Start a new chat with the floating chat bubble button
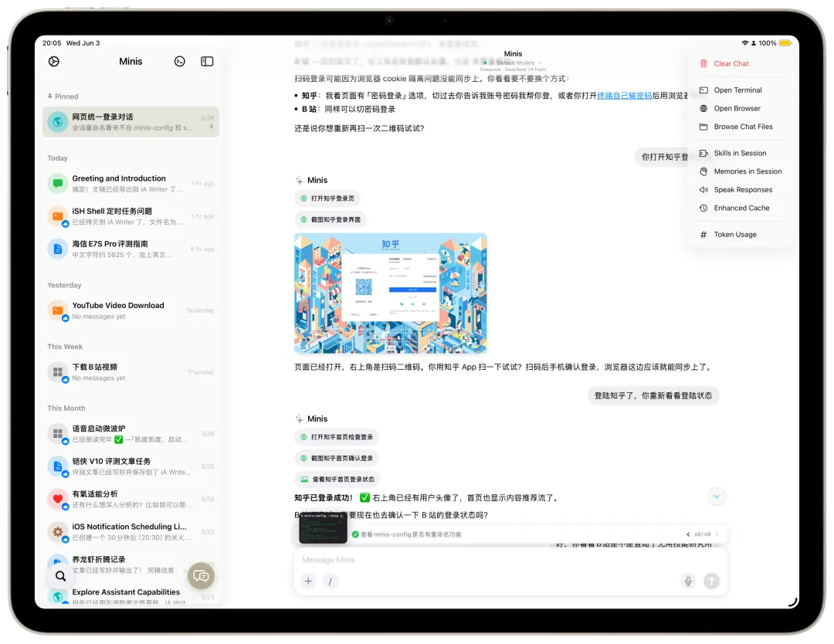Screen dimensions: 834x644 201,576
